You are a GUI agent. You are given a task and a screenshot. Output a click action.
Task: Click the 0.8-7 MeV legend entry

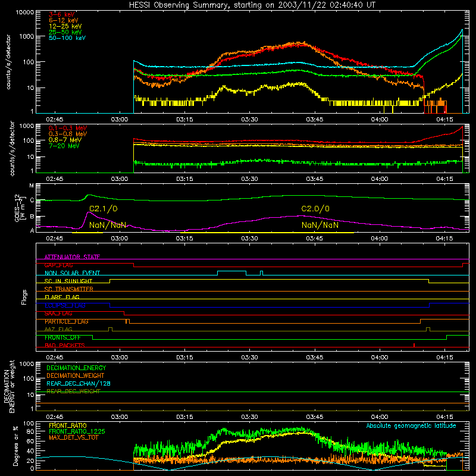65,140
